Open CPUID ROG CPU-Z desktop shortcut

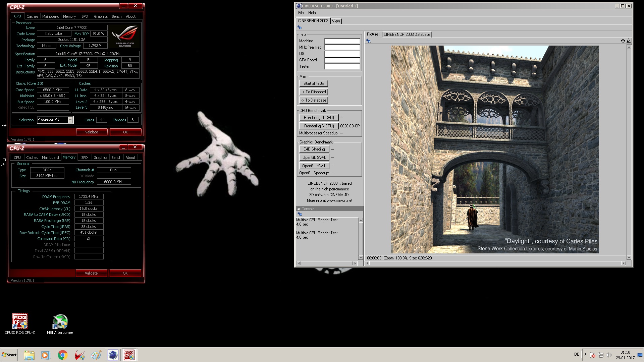tap(20, 324)
